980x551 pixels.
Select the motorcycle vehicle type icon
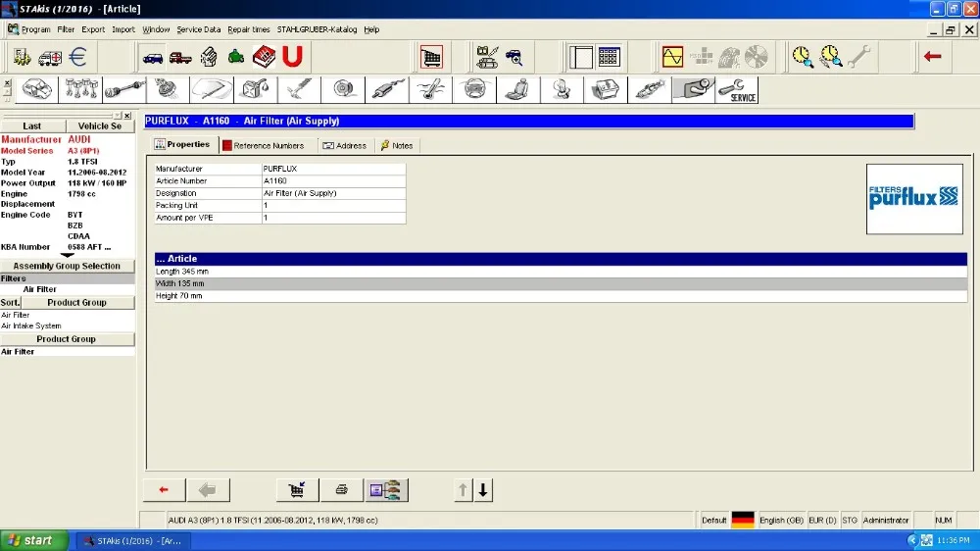(x=236, y=58)
